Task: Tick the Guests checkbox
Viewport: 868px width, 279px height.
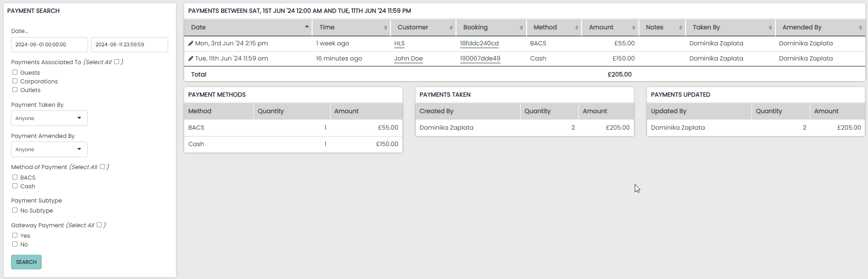Action: point(15,72)
